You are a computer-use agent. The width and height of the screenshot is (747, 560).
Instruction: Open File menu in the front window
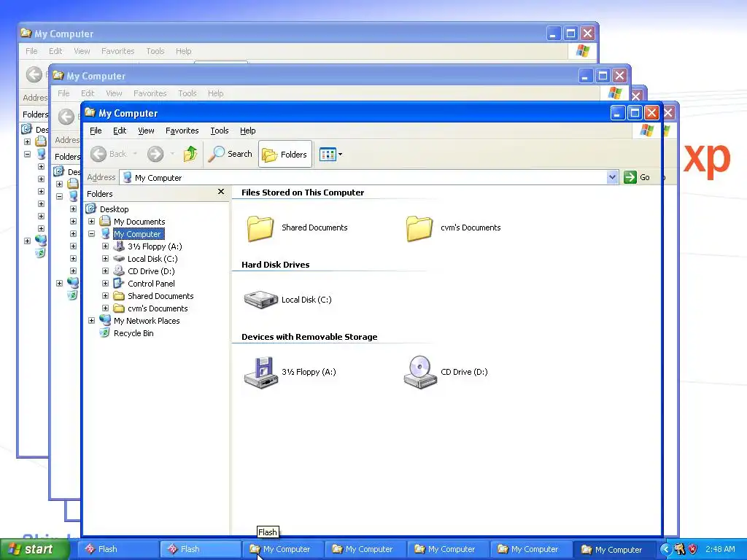[96, 131]
